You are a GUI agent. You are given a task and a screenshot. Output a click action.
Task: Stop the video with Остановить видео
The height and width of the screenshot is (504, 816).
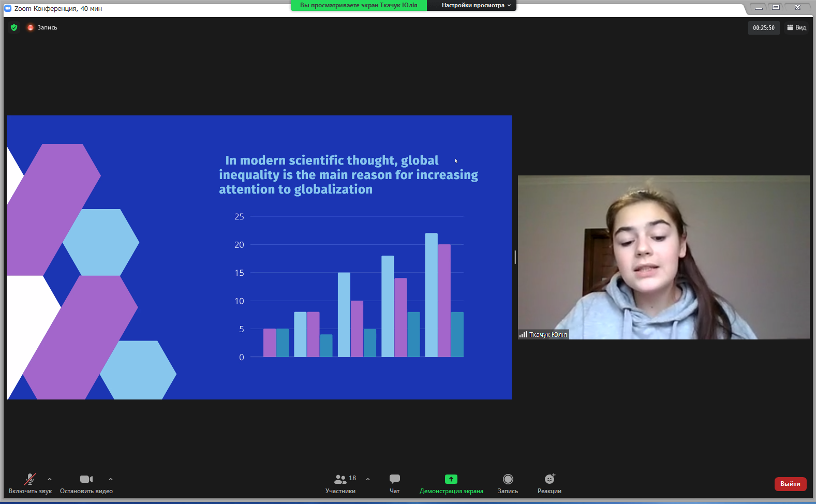click(x=86, y=484)
